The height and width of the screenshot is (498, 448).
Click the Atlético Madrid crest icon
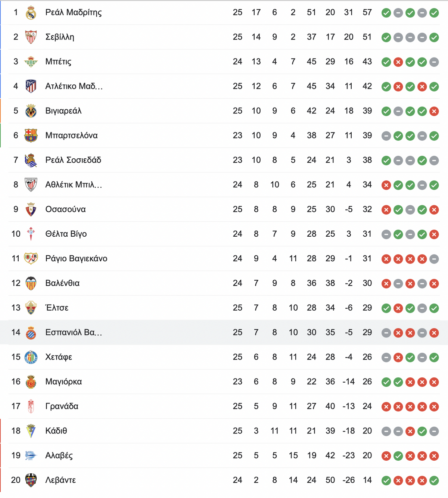coord(31,86)
